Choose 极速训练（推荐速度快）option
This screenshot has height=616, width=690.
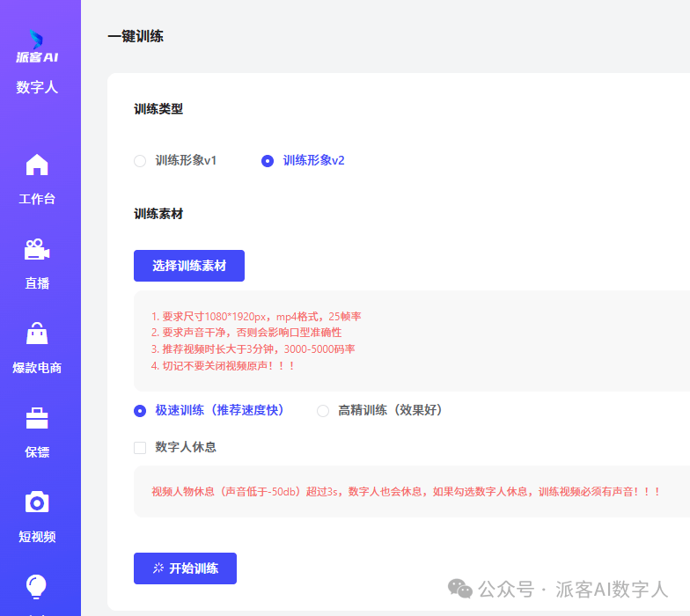click(x=140, y=411)
